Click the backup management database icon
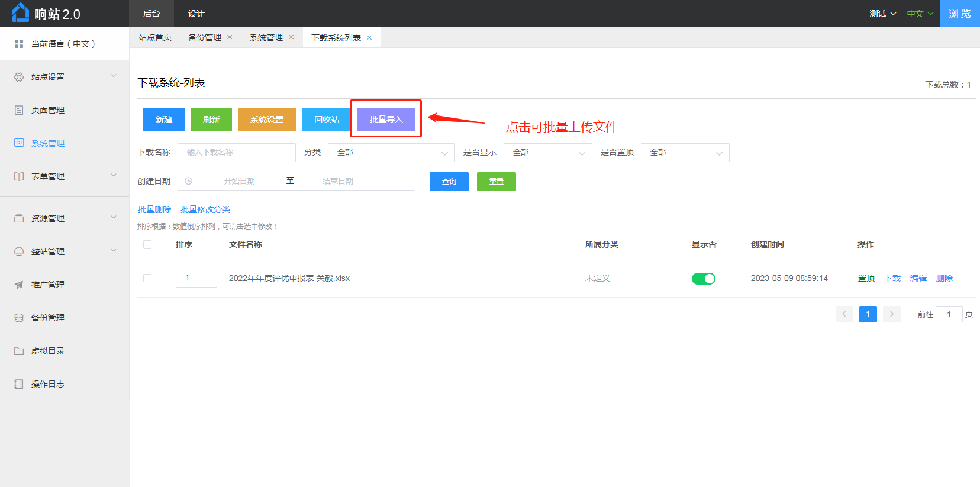This screenshot has width=980, height=487. click(x=19, y=318)
